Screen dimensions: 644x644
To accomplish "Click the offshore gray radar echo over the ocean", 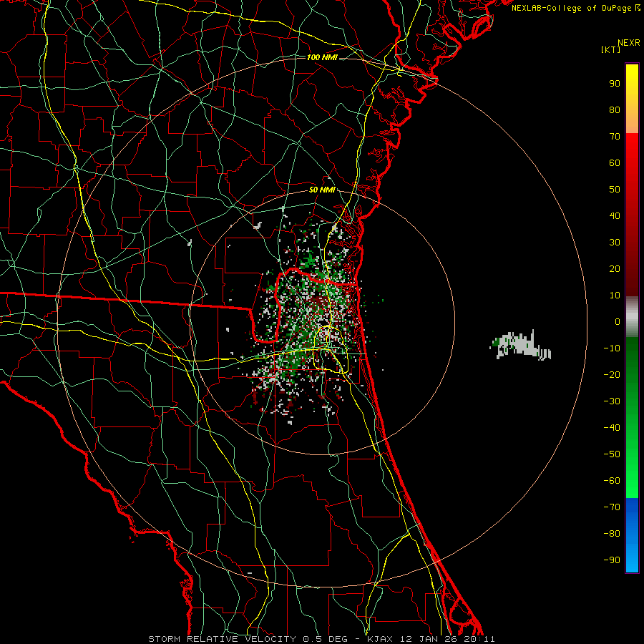I will [x=520, y=345].
